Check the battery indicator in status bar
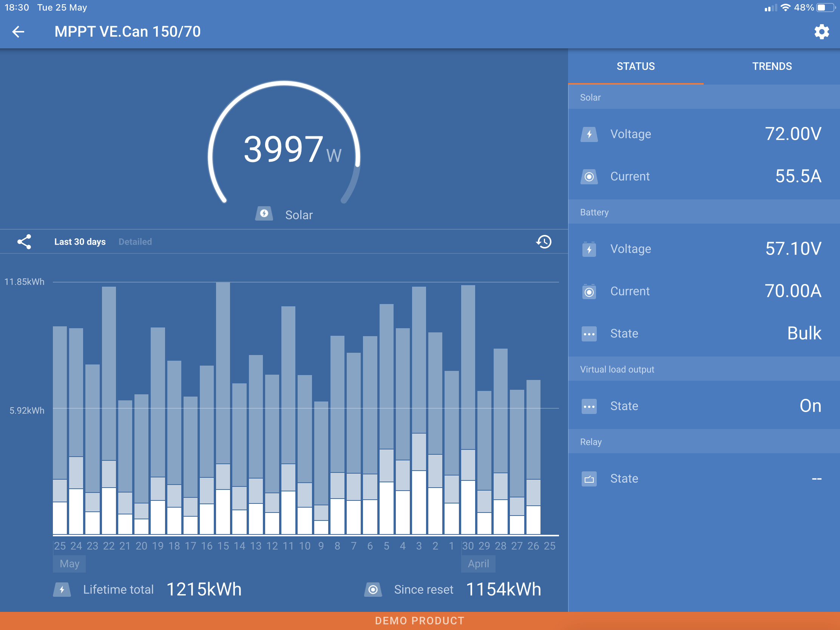 coord(826,8)
